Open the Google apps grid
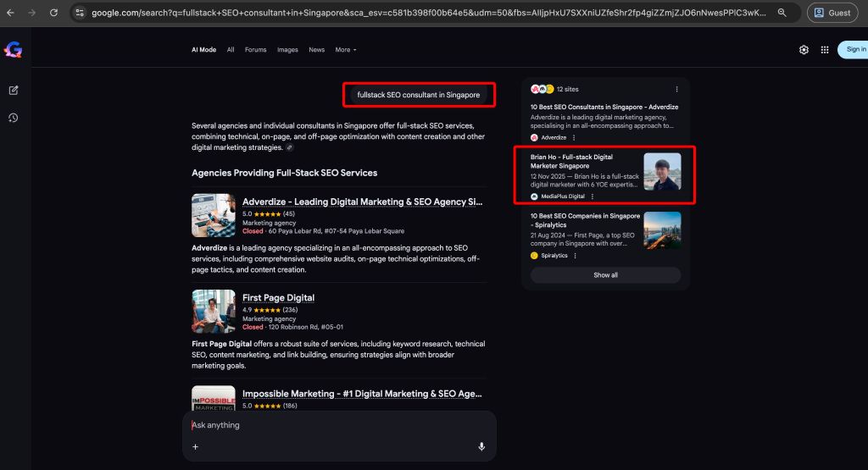 (824, 50)
